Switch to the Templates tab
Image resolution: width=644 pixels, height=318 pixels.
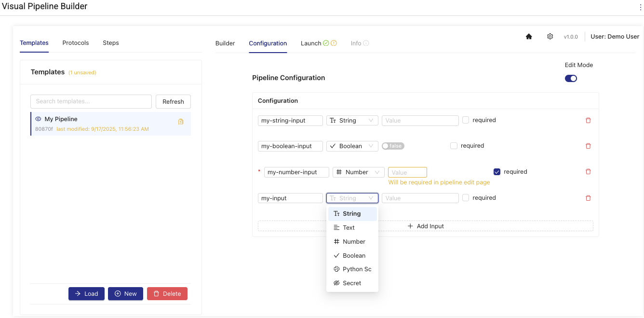point(34,43)
